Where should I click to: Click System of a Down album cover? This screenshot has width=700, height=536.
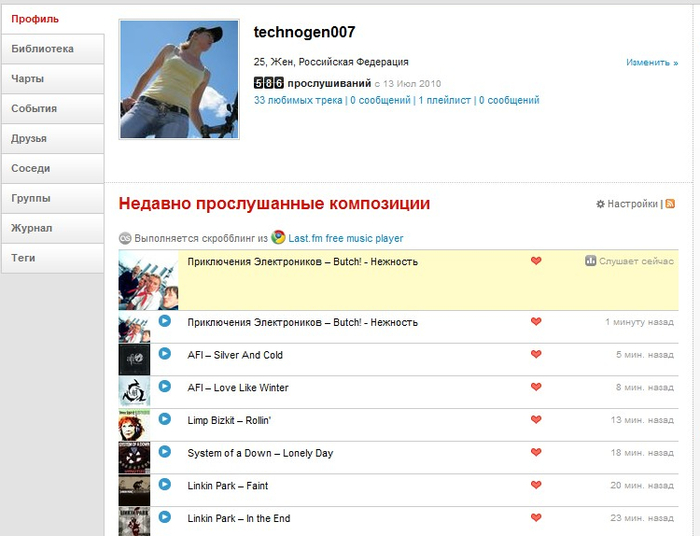point(134,458)
